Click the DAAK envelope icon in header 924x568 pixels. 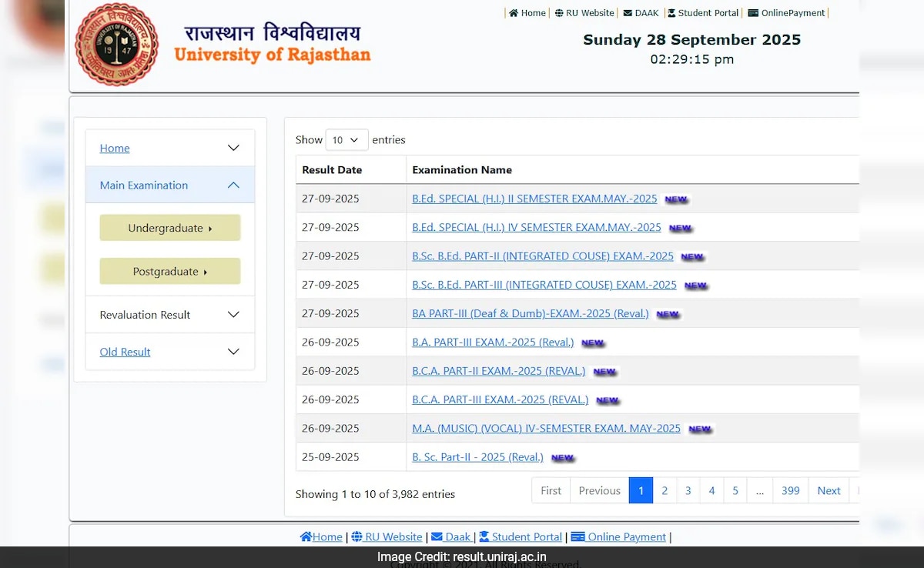628,13
